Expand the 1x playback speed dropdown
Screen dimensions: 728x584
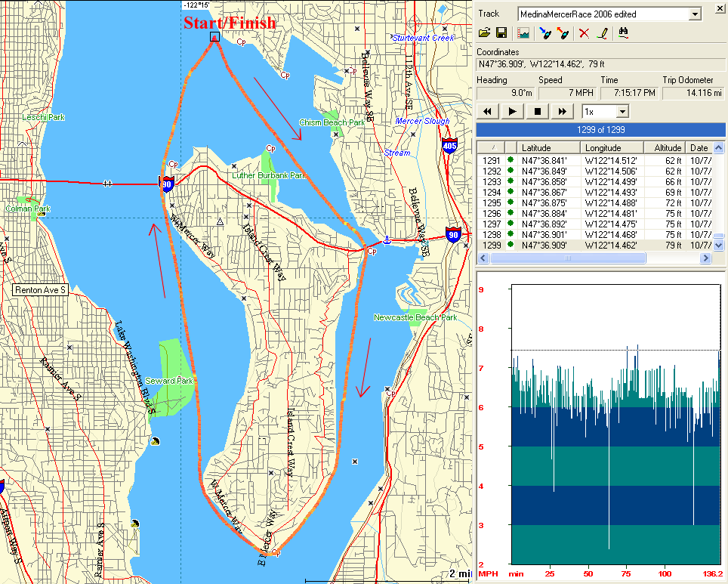pyautogui.click(x=622, y=112)
